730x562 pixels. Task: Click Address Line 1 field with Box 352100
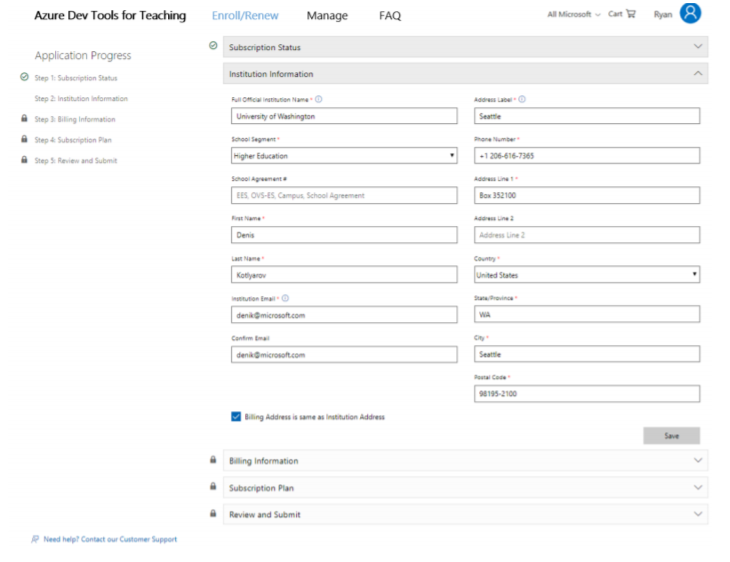click(587, 195)
